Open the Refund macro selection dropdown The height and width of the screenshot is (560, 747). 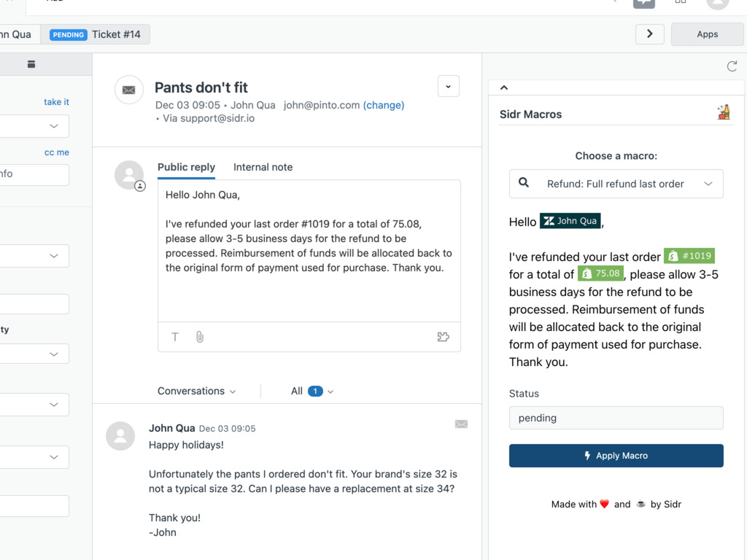click(x=616, y=184)
